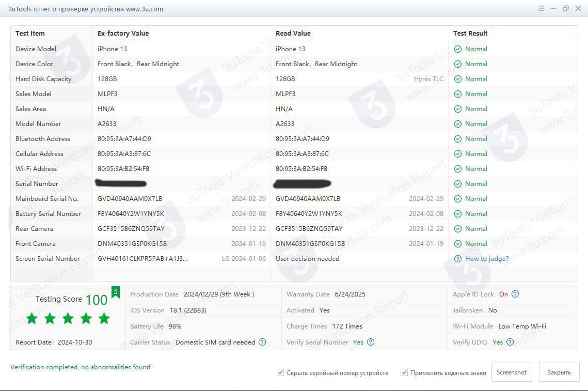The image size is (588, 391).
Task: Click the Read Value column header
Action: (x=293, y=34)
